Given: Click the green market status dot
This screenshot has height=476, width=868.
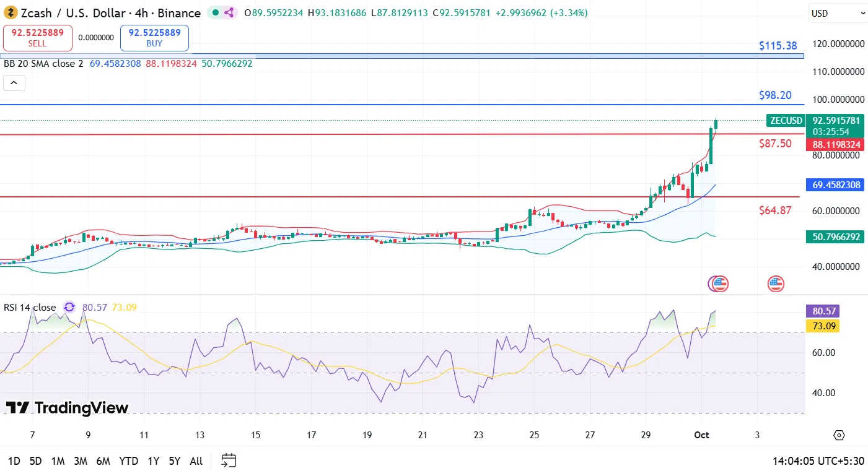Looking at the screenshot, I should (x=214, y=12).
